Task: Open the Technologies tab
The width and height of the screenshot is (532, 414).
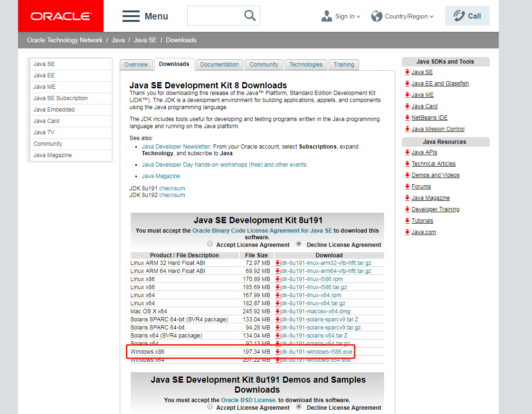Action: coord(306,65)
